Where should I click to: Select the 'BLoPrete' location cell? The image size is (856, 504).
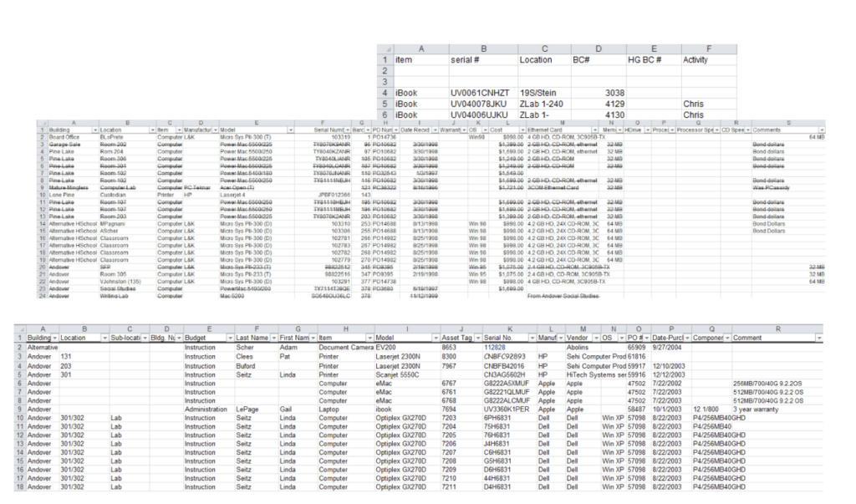point(127,137)
